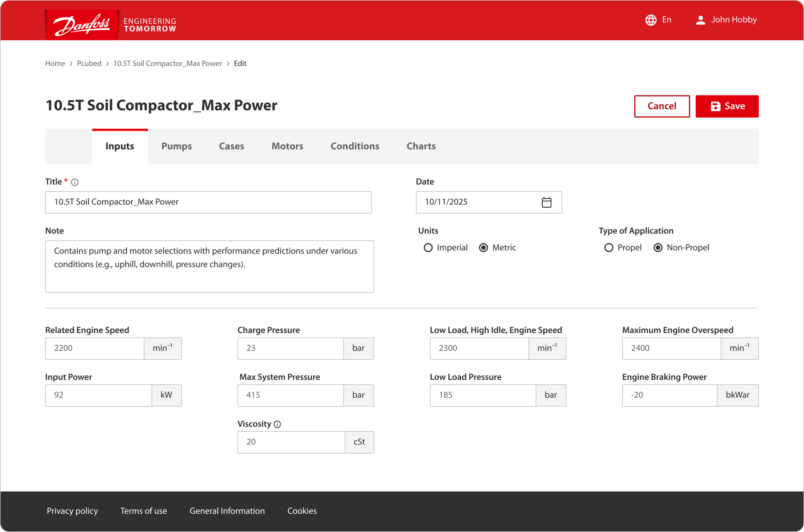Image resolution: width=804 pixels, height=532 pixels.
Task: Click the user profile icon
Action: [700, 20]
